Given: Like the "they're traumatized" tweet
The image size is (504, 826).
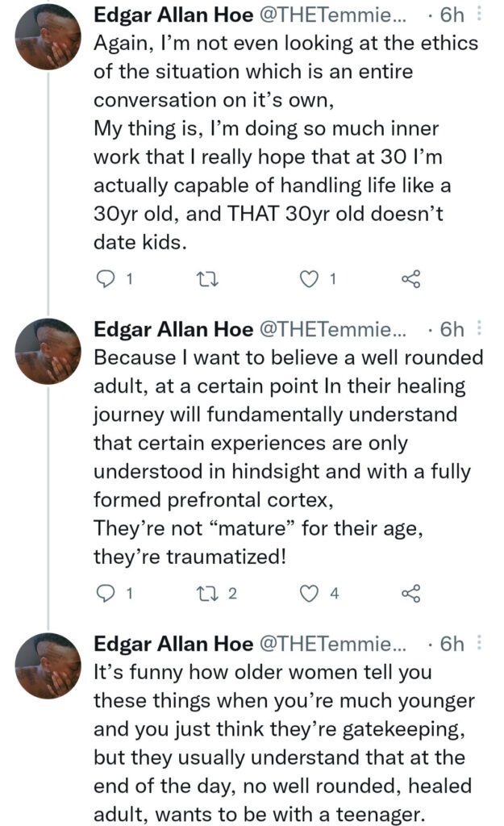Looking at the screenshot, I should tap(307, 594).
